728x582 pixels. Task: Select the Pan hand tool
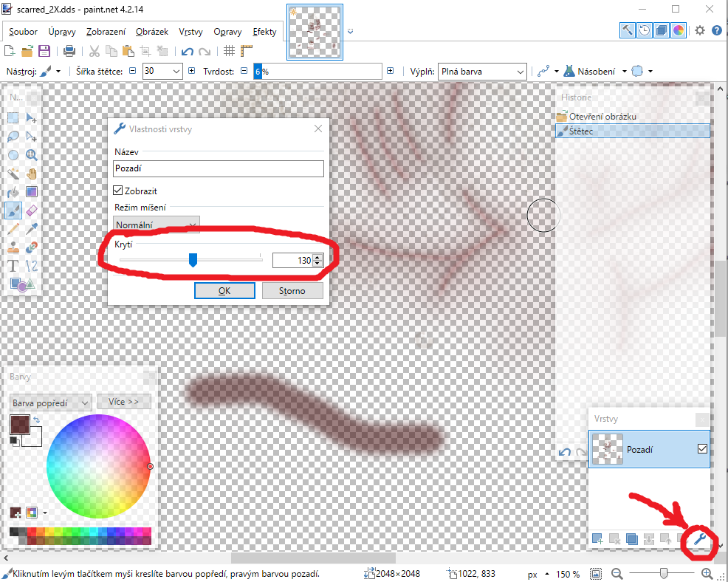pos(31,174)
